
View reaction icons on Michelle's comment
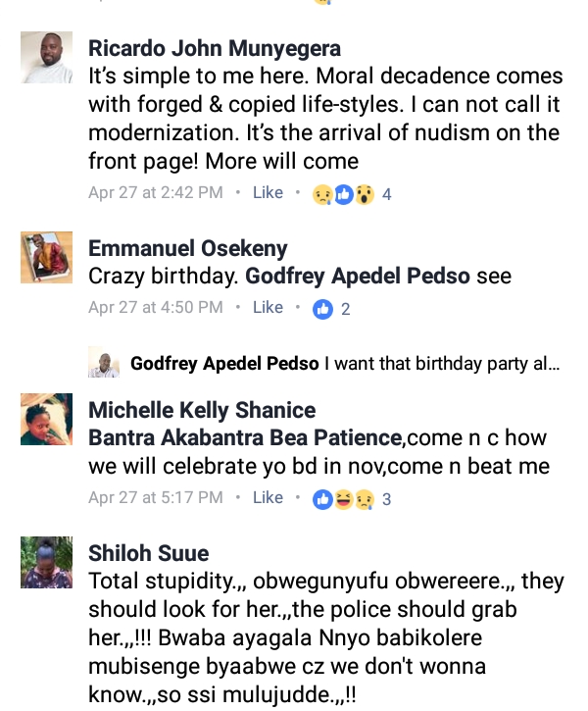(344, 499)
